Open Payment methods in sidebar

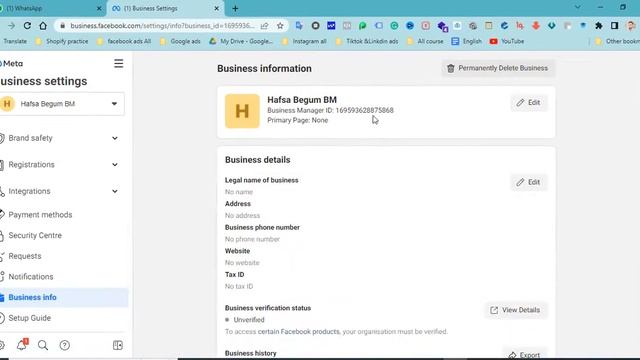(40, 215)
